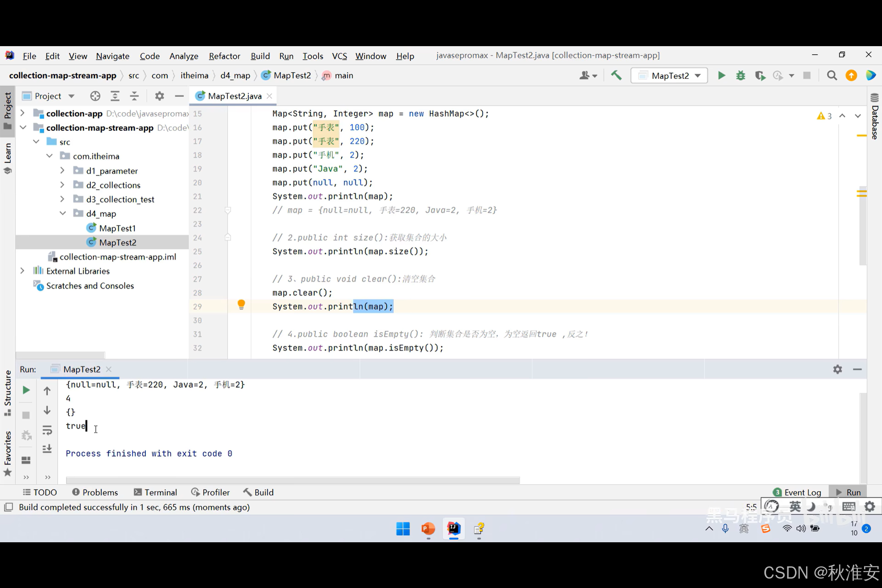Switch to the Terminal tab
This screenshot has height=588, width=882.
click(x=156, y=492)
